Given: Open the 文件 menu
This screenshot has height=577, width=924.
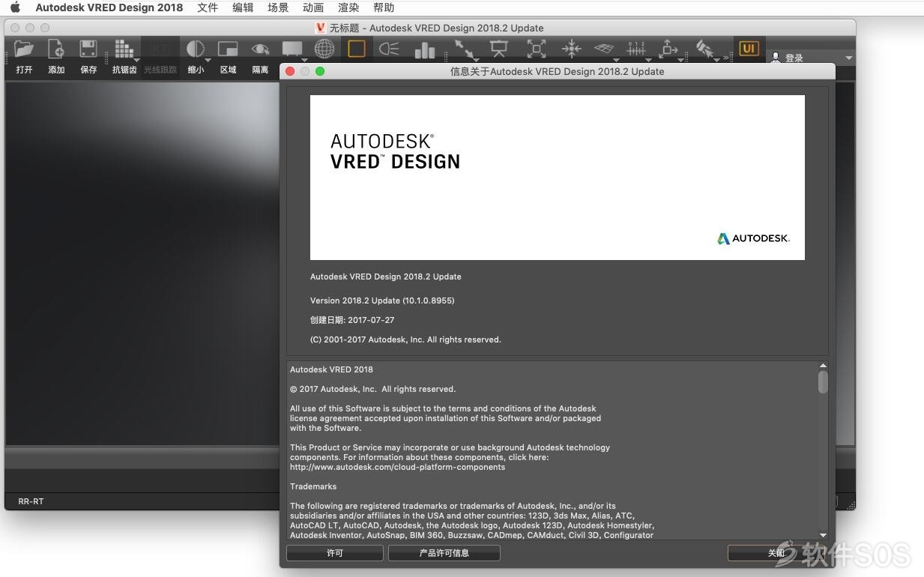Looking at the screenshot, I should 208,7.
